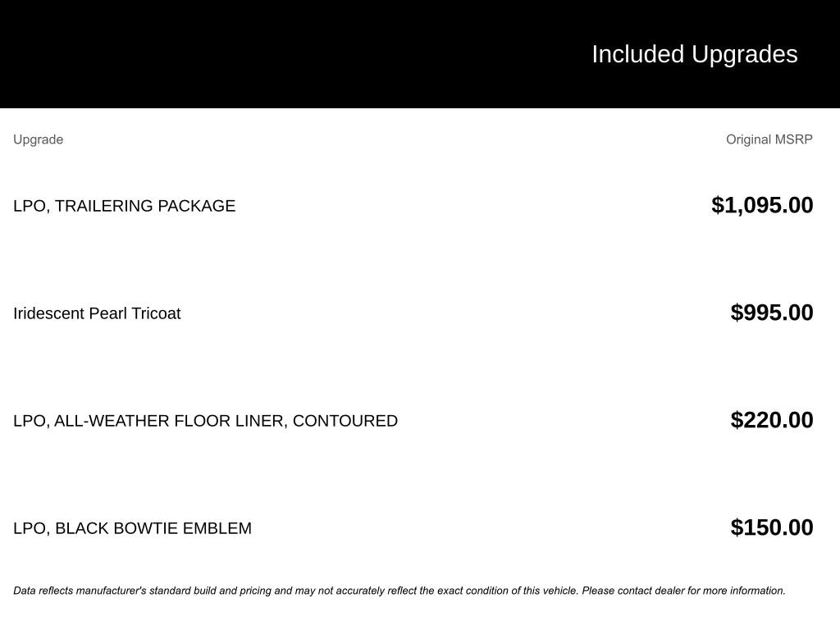This screenshot has height=630, width=840.
Task: Select the LPO, Trailering Package upgrade name
Action: click(x=124, y=206)
